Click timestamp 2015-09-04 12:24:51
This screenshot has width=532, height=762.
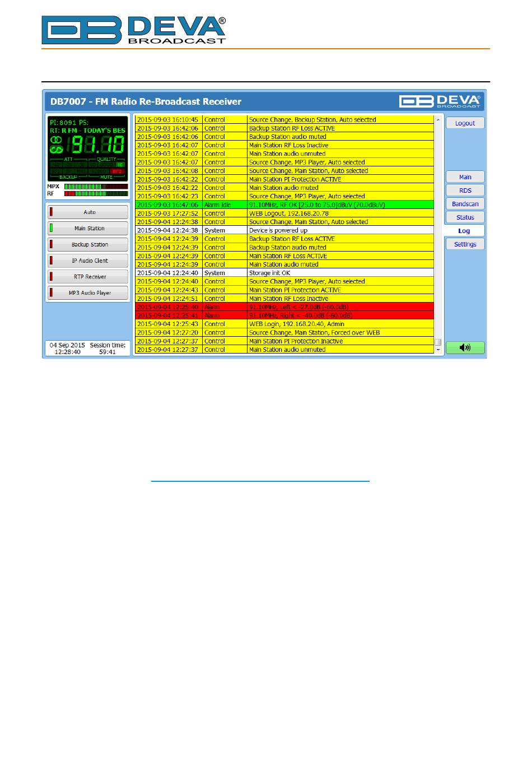pyautogui.click(x=168, y=299)
